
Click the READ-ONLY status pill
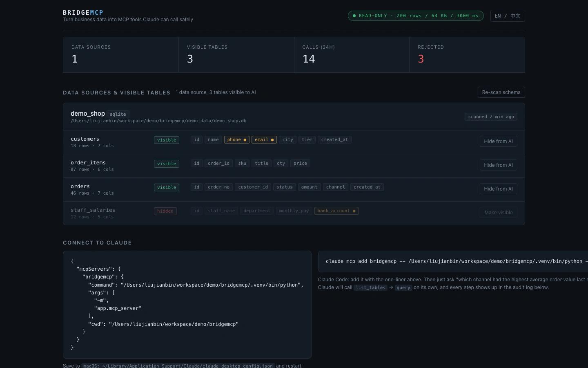click(416, 16)
